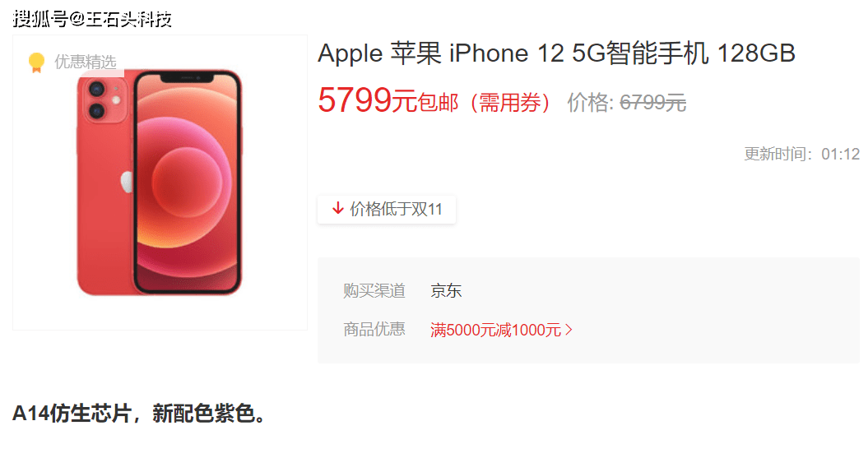Click the 价格低于双11 badge
Viewport: 868px width, 458px height.
pos(387,209)
